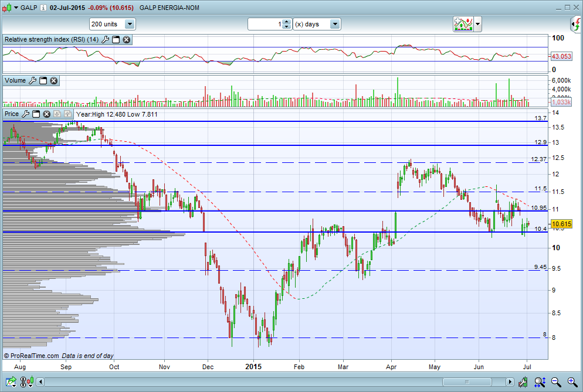Viewport: 583px width, 392px height.
Task: Increase the timeframe value with the up stepper
Action: click(286, 22)
